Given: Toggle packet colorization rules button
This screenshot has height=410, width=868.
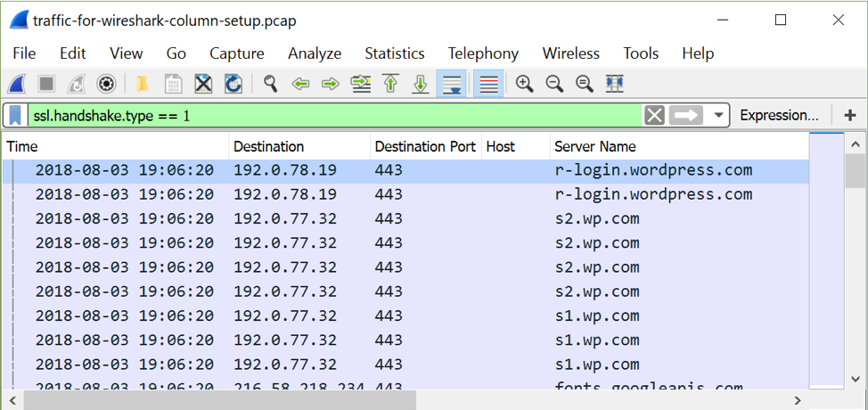Looking at the screenshot, I should [488, 84].
